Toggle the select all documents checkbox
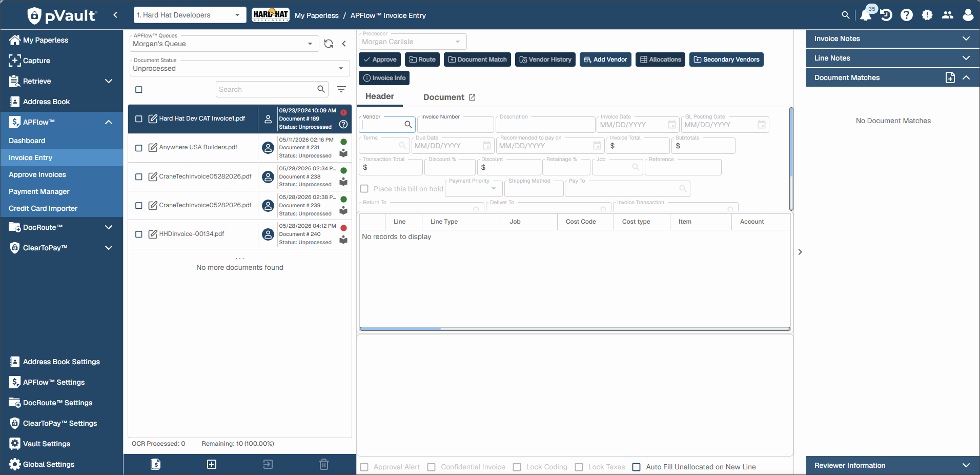 pos(139,90)
